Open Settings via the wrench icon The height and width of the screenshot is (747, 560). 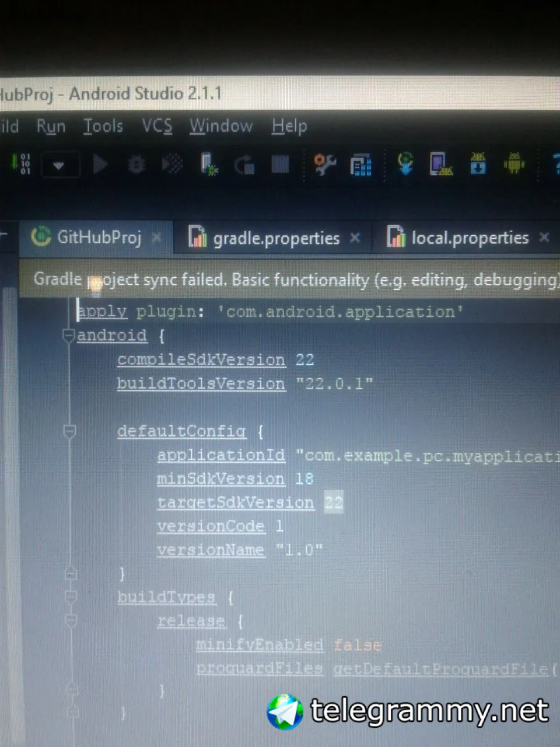coord(324,165)
